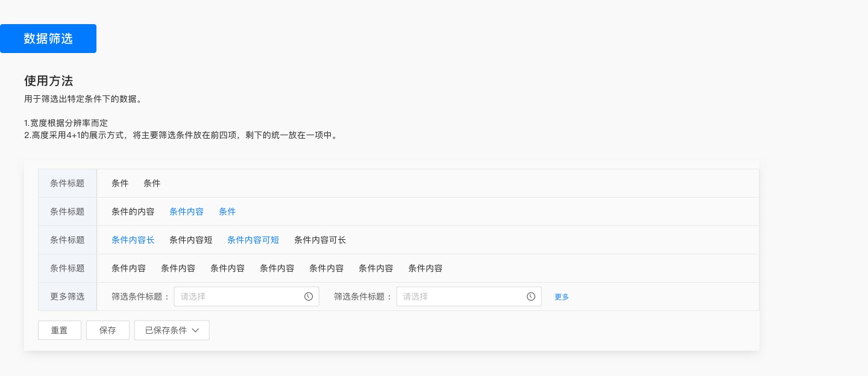Click the blue 数据筛选 button

pos(48,39)
